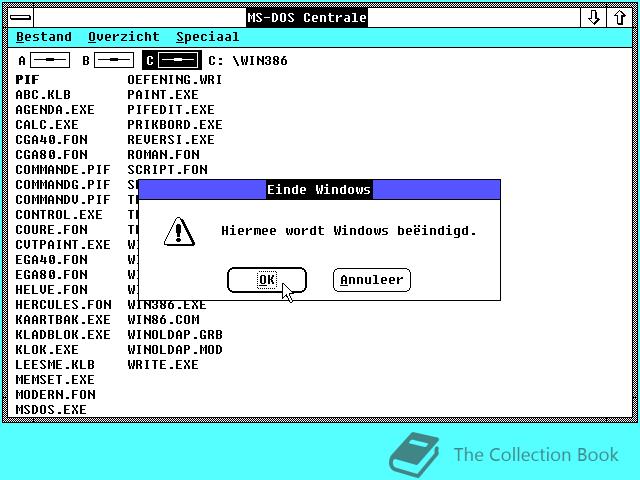Open the Overzicht menu
The height and width of the screenshot is (480, 640).
pos(124,37)
